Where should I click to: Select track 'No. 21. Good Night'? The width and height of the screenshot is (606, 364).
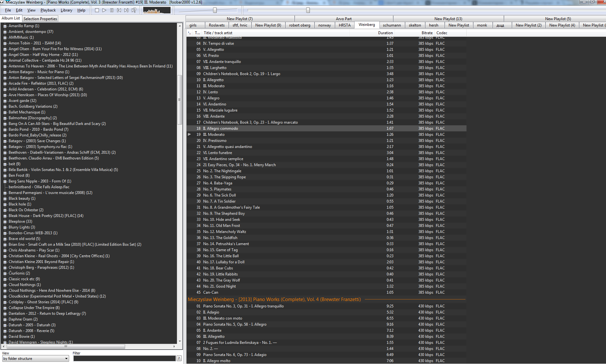326,286
